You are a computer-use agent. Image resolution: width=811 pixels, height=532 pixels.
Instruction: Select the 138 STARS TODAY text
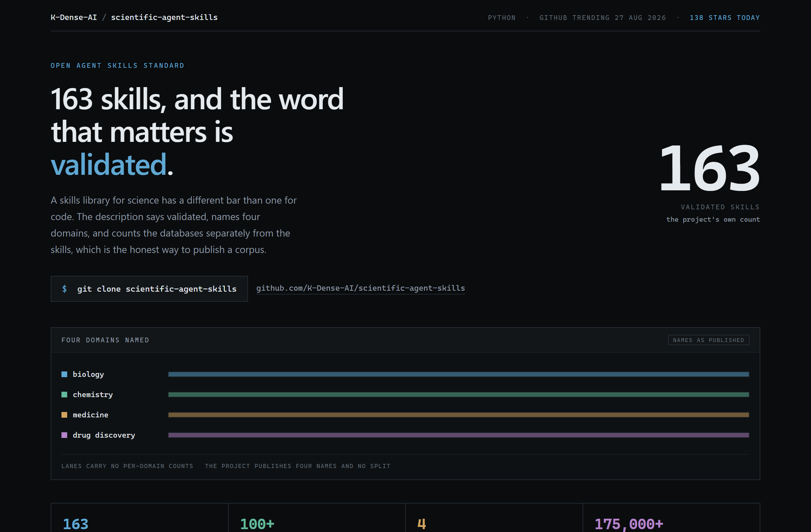click(725, 18)
